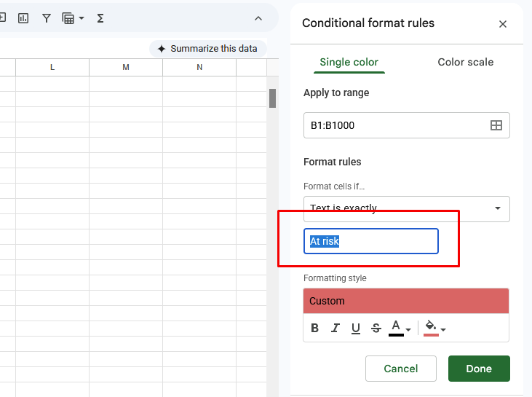The height and width of the screenshot is (397, 532).
Task: Select column M header
Action: pos(126,67)
